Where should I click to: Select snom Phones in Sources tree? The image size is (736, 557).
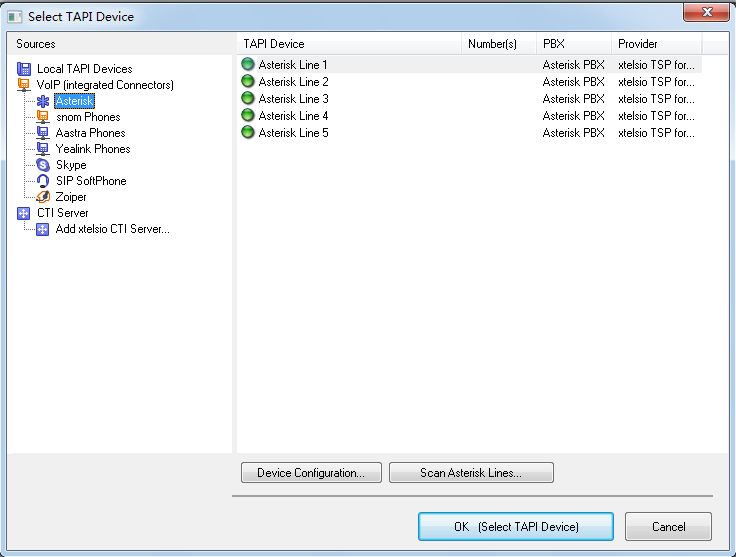[88, 117]
